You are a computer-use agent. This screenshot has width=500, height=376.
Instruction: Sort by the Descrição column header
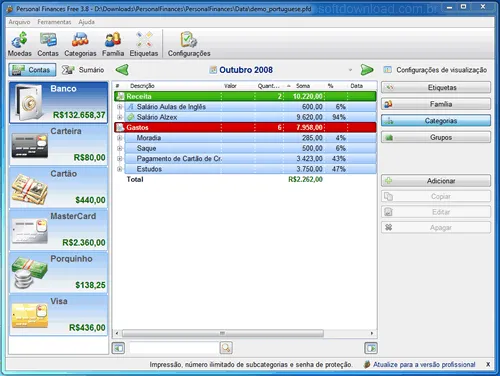click(142, 86)
